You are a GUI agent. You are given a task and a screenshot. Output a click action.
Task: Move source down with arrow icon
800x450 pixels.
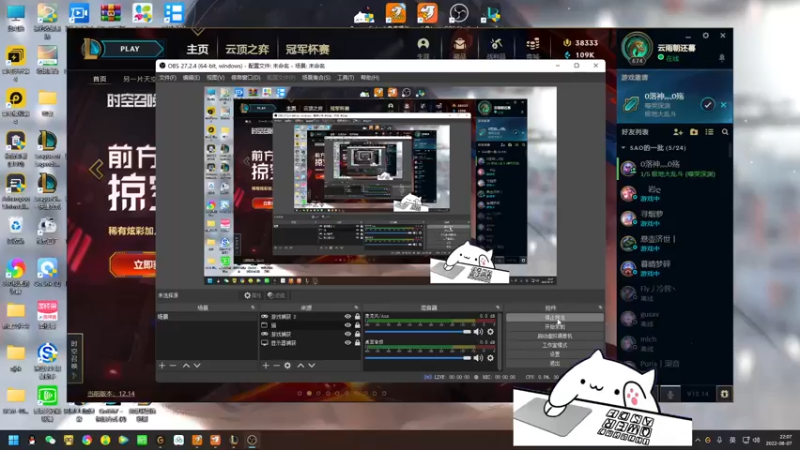click(x=312, y=366)
